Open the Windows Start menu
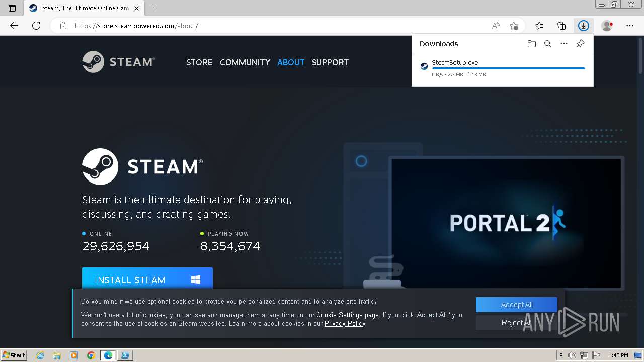 [14, 355]
